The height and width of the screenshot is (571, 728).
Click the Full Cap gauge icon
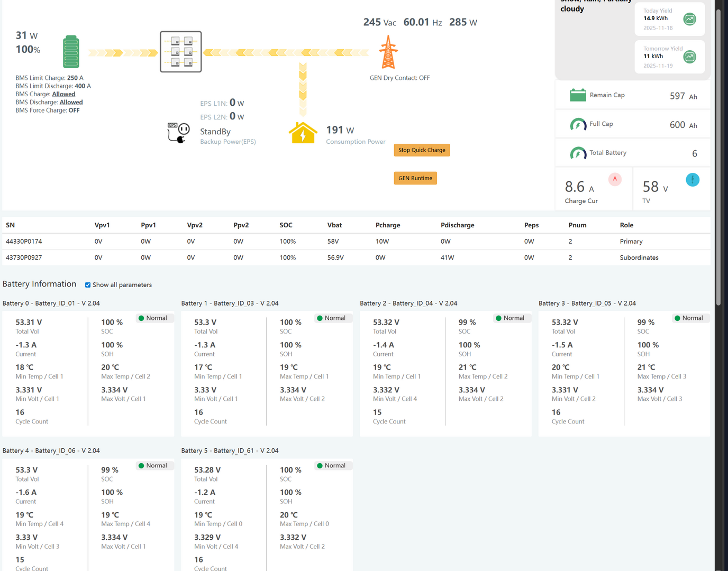(578, 124)
